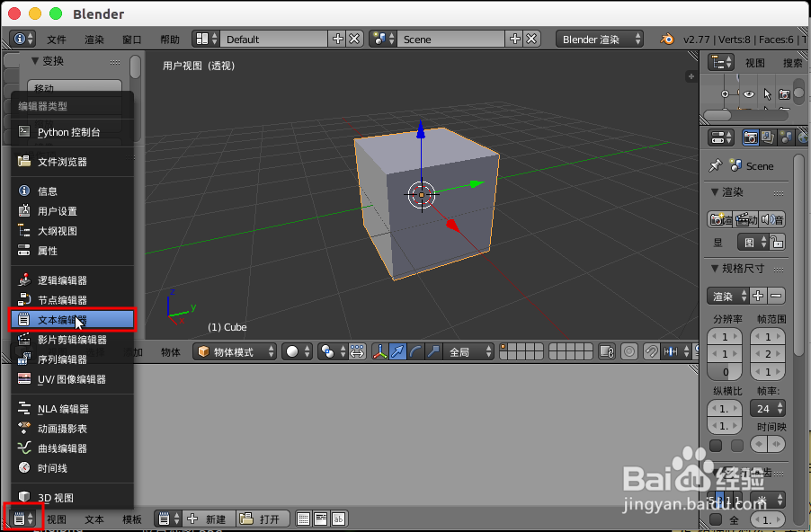Open the viewport shading dropdown
The width and height of the screenshot is (811, 532).
coord(296,352)
